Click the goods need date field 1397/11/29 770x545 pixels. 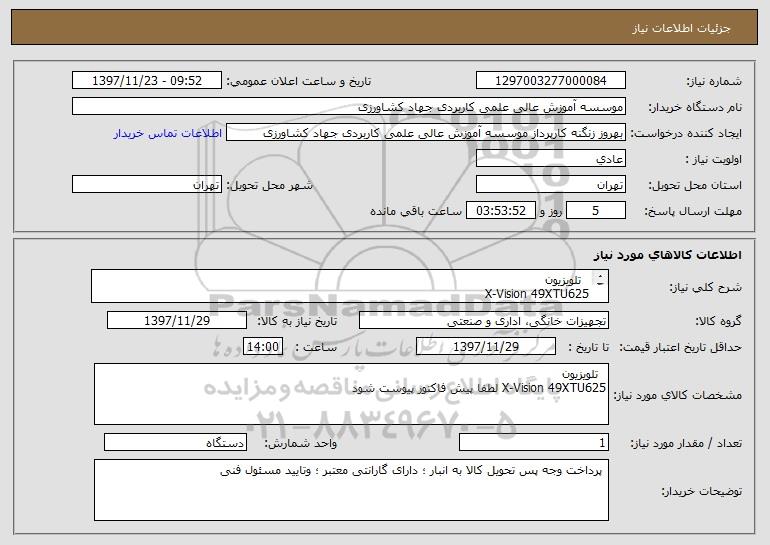tap(177, 321)
